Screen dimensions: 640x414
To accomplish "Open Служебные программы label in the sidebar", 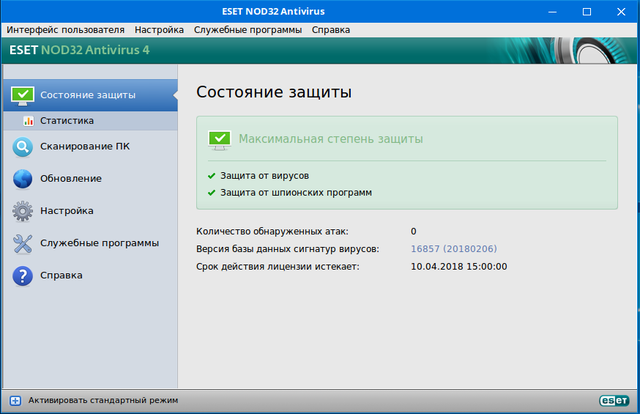I will coord(99,243).
